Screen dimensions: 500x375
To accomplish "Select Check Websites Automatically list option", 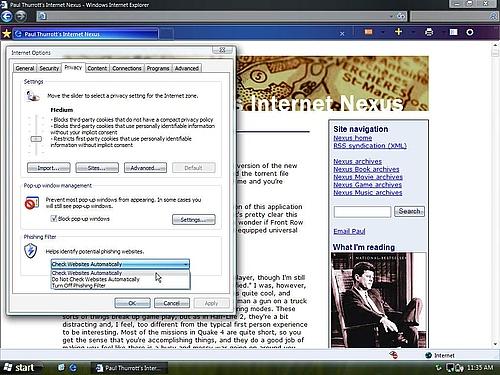I will pos(120,273).
